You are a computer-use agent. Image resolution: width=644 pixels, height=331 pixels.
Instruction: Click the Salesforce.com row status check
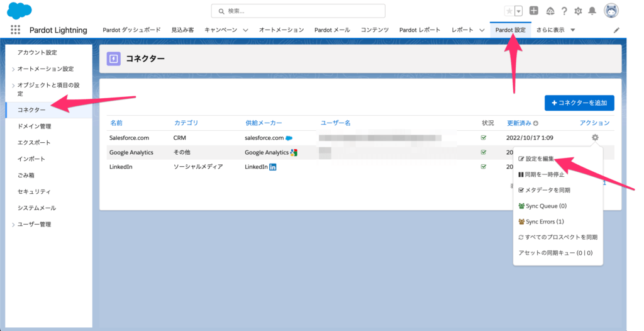click(x=484, y=138)
